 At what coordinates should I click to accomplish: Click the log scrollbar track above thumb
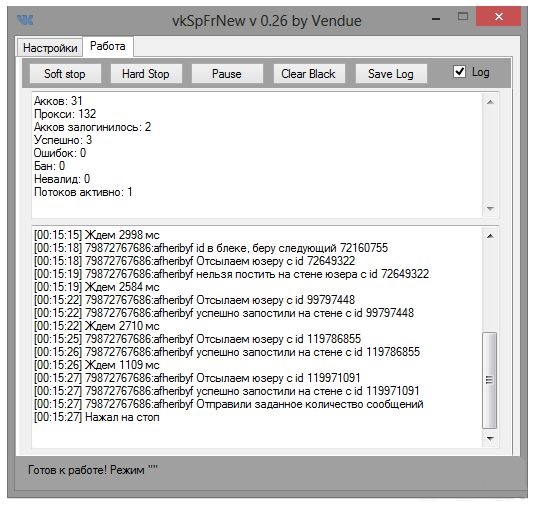pyautogui.click(x=490, y=287)
